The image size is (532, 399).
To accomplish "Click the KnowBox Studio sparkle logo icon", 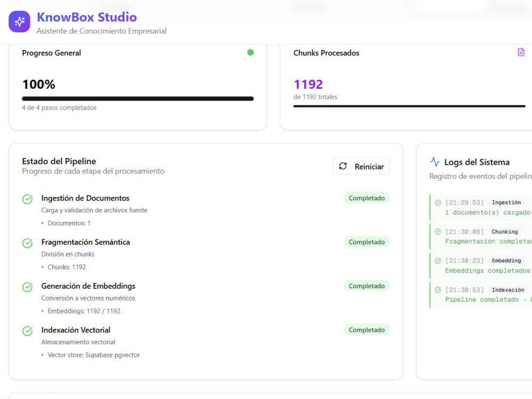I will tap(19, 21).
